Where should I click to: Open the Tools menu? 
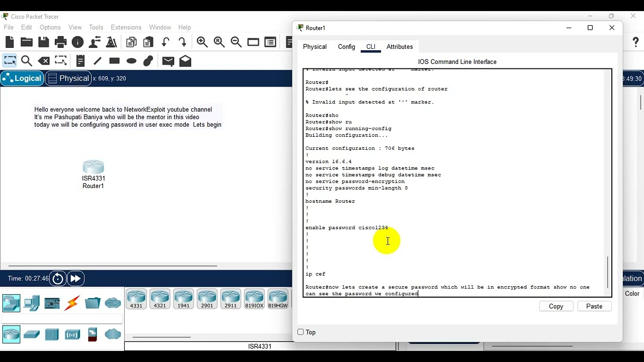click(96, 27)
